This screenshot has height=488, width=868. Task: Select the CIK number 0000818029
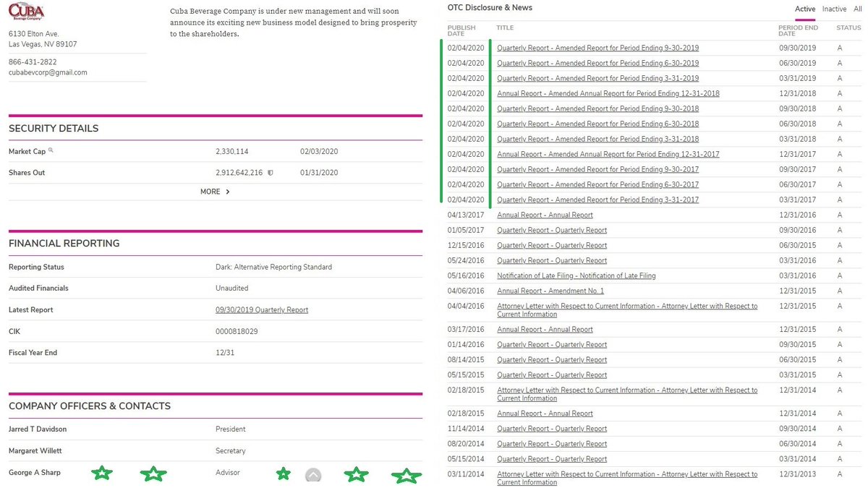point(237,331)
